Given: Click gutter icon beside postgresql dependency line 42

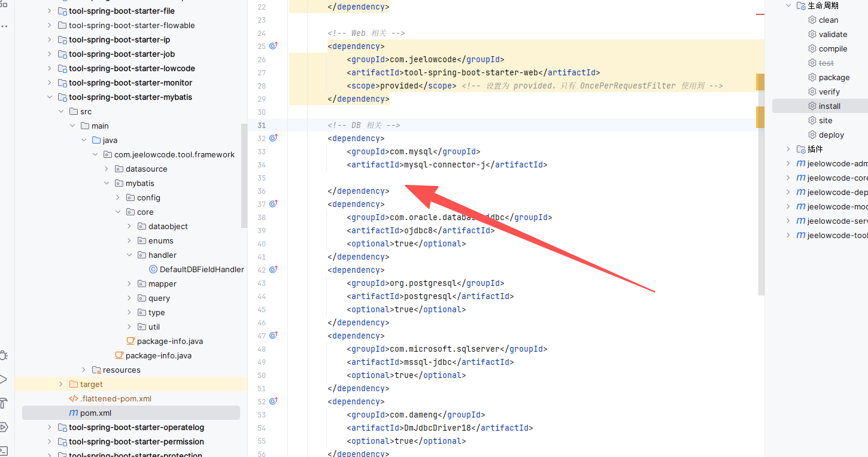Looking at the screenshot, I should pyautogui.click(x=274, y=270).
